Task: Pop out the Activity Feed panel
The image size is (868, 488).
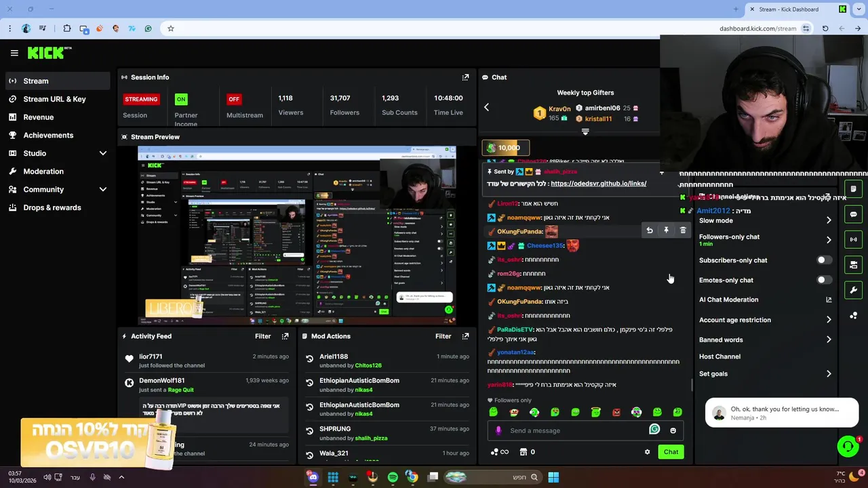Action: (x=285, y=336)
